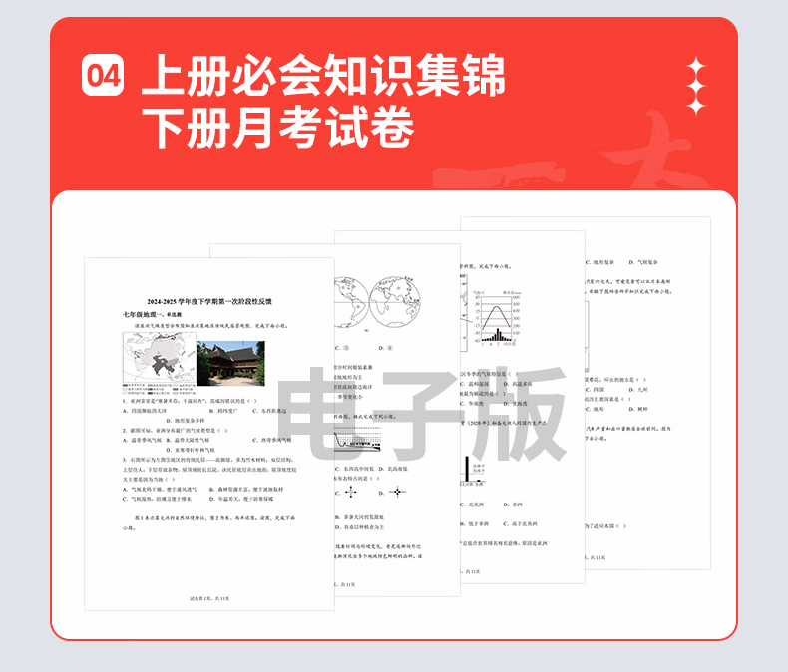Screen dimensions: 788x672
Task: Click the front page footer "试卷第1页，共11页"
Action: coord(209,598)
